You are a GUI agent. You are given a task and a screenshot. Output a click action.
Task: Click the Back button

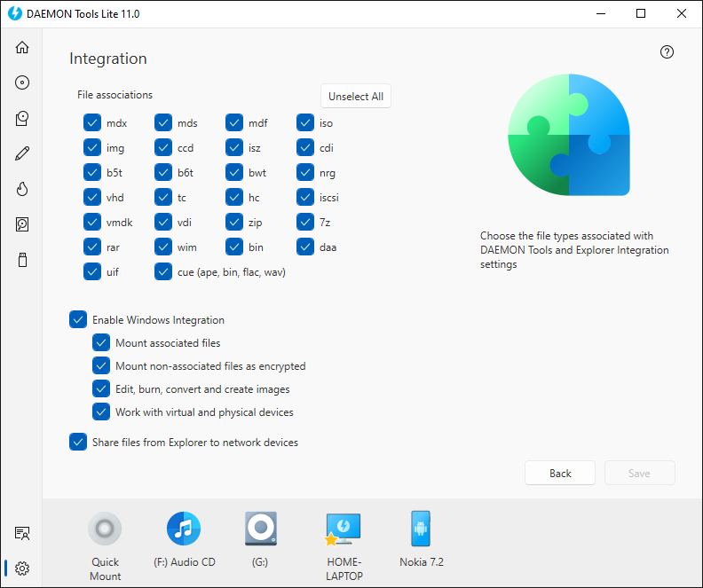560,473
